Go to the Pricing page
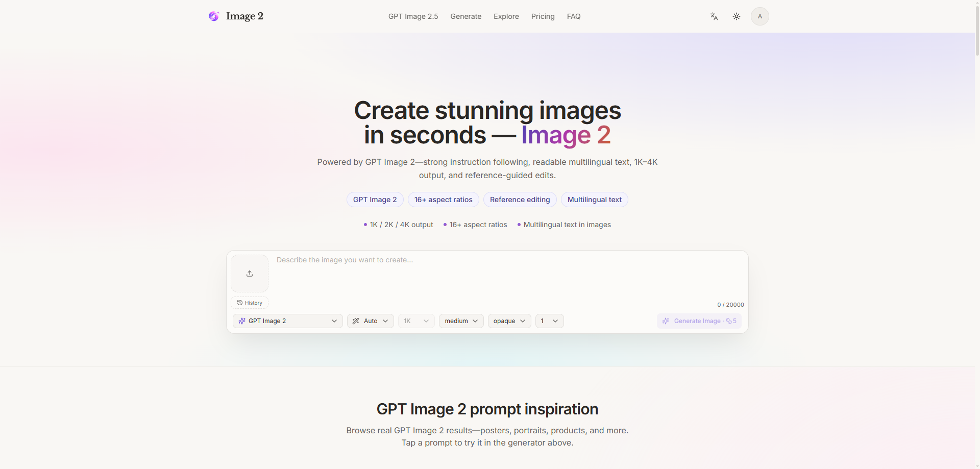The height and width of the screenshot is (469, 980). click(543, 16)
